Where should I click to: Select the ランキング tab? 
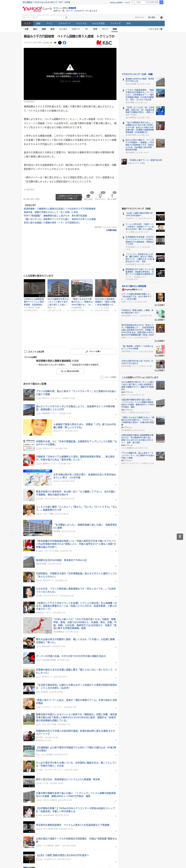(x=115, y=24)
